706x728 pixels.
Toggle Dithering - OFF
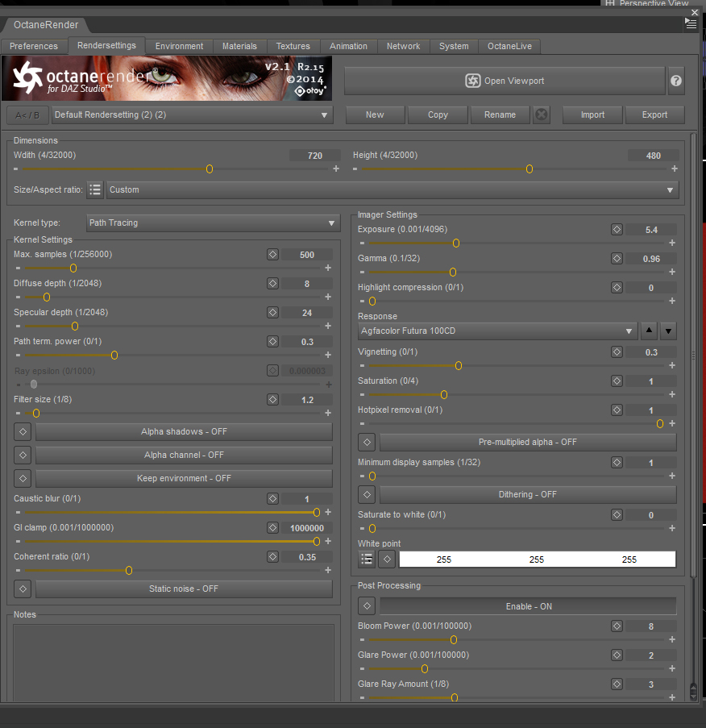(x=528, y=495)
